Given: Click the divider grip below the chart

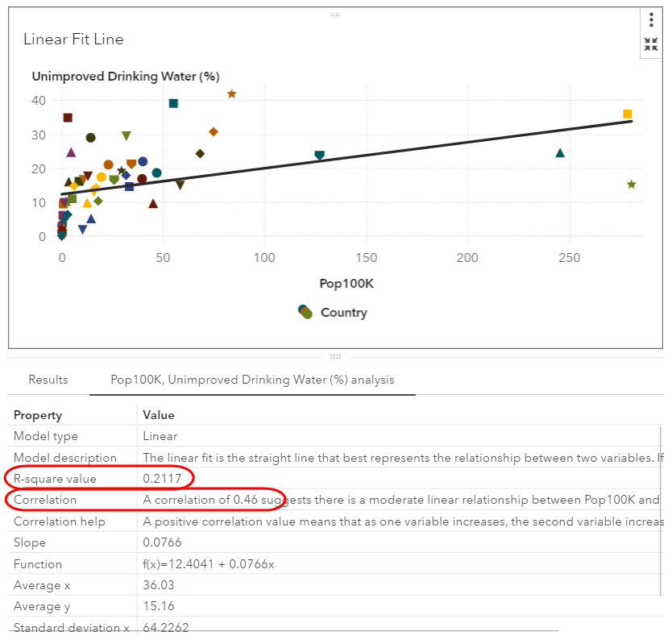Looking at the screenshot, I should click(x=335, y=356).
